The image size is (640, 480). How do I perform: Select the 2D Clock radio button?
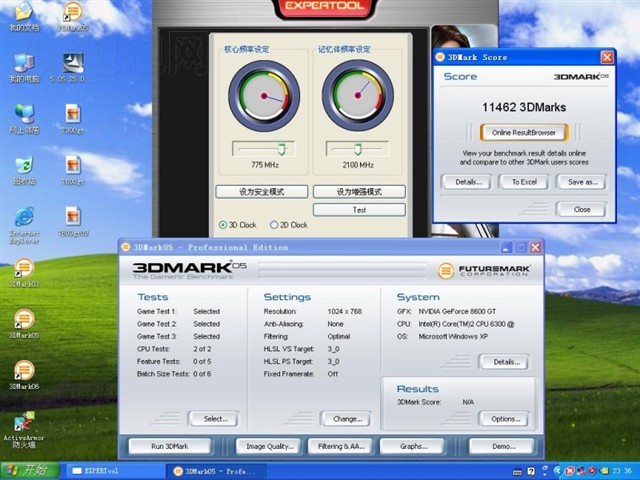click(x=274, y=225)
